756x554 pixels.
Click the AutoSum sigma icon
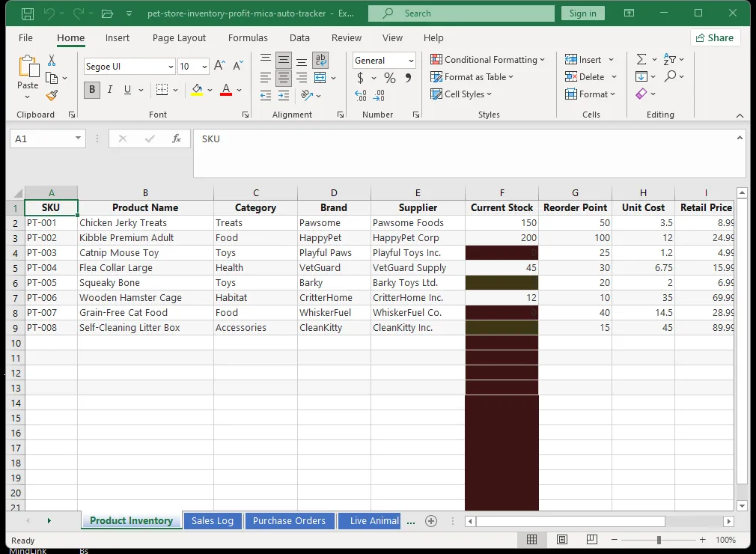pos(641,59)
